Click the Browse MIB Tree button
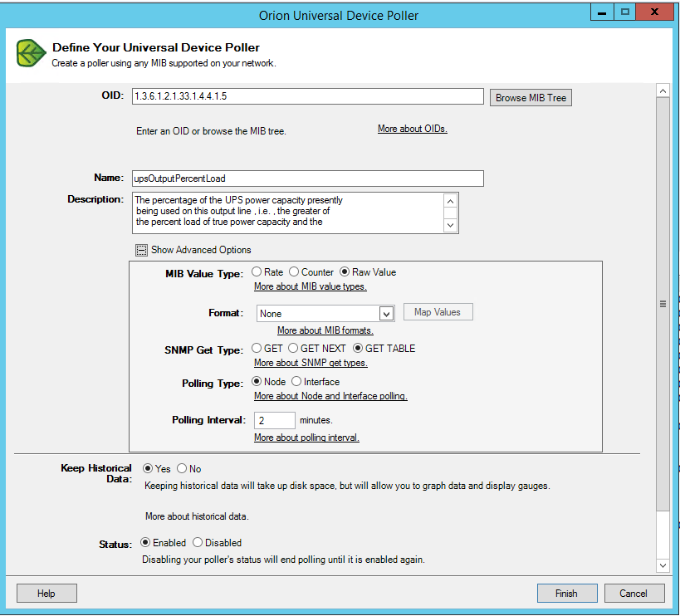Image resolution: width=680 pixels, height=616 pixels. tap(531, 97)
